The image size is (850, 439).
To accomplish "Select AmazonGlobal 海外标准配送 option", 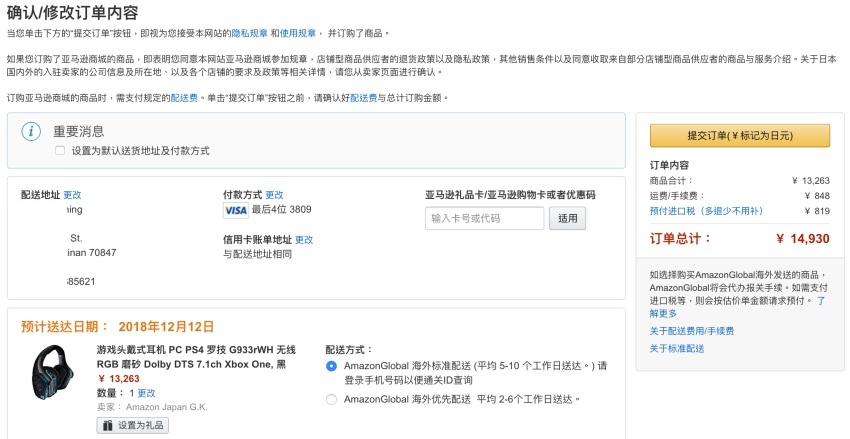I will (332, 366).
